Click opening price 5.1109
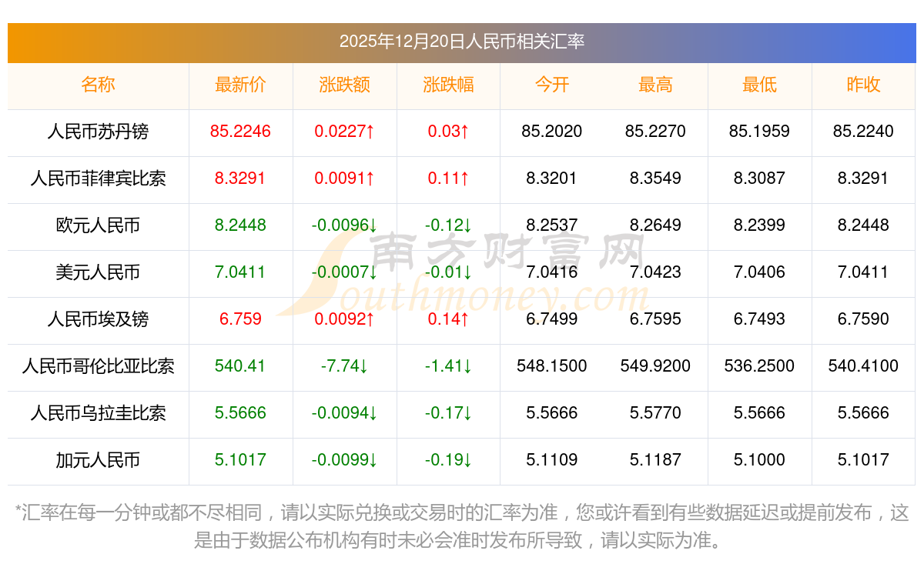The width and height of the screenshot is (924, 564). pyautogui.click(x=552, y=460)
